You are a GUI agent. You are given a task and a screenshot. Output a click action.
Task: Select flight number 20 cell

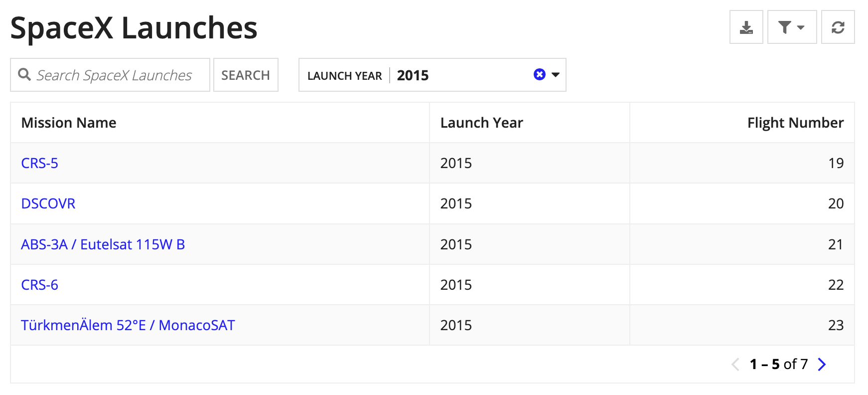(x=742, y=203)
